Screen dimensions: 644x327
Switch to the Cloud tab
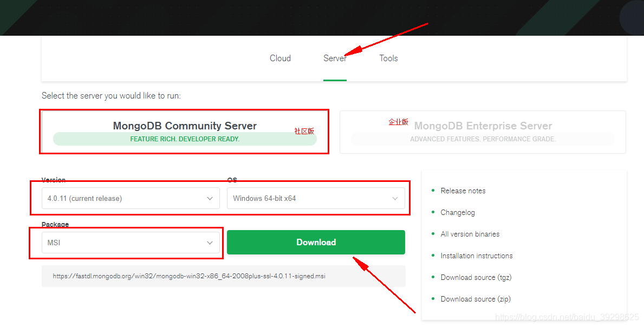tap(280, 58)
